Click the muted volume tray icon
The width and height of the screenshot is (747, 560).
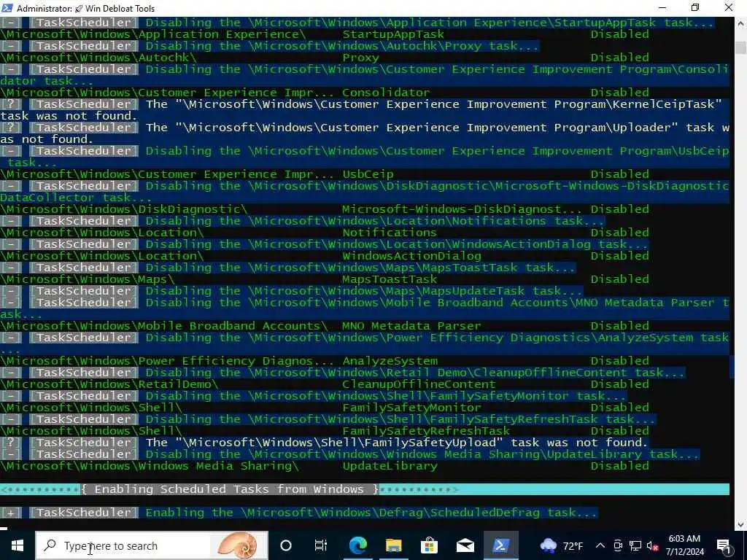tap(652, 545)
